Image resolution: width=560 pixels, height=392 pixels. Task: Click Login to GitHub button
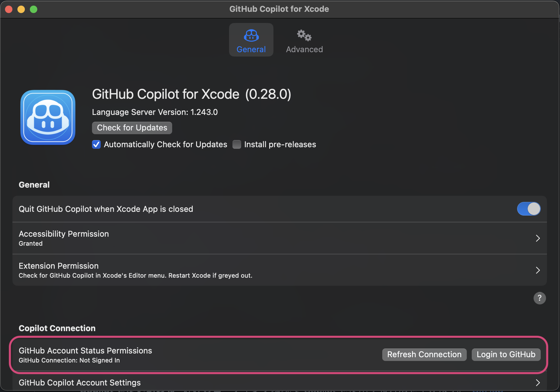pos(506,354)
